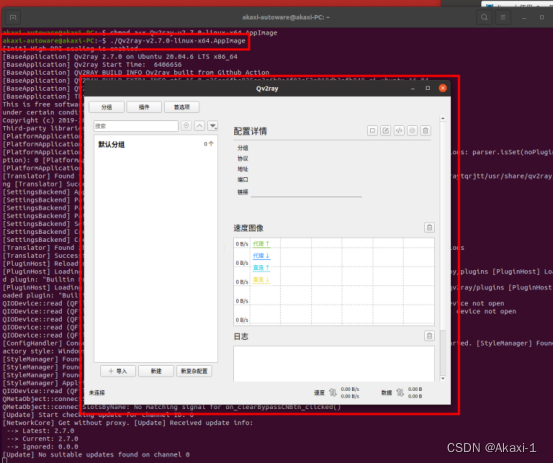Click the 速度 up/down arrows icon in status bar
The height and width of the screenshot is (463, 553).
click(x=333, y=392)
